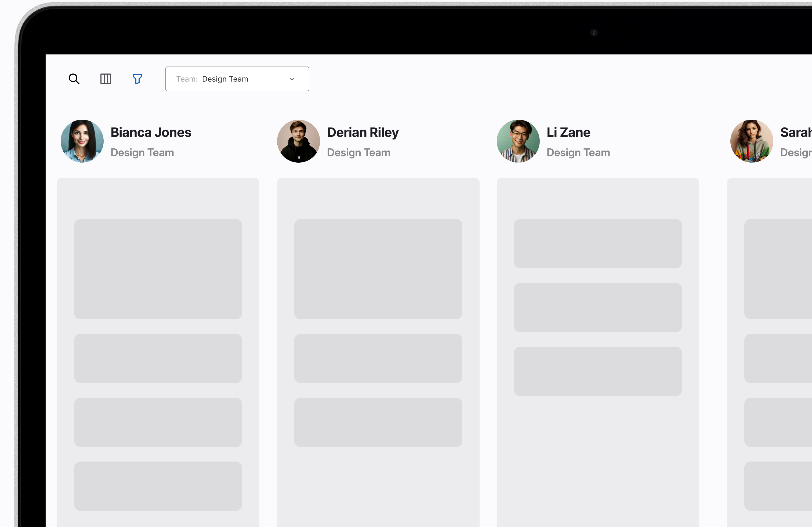Image resolution: width=812 pixels, height=527 pixels.
Task: Select Sarah's profile photo
Action: (752, 141)
